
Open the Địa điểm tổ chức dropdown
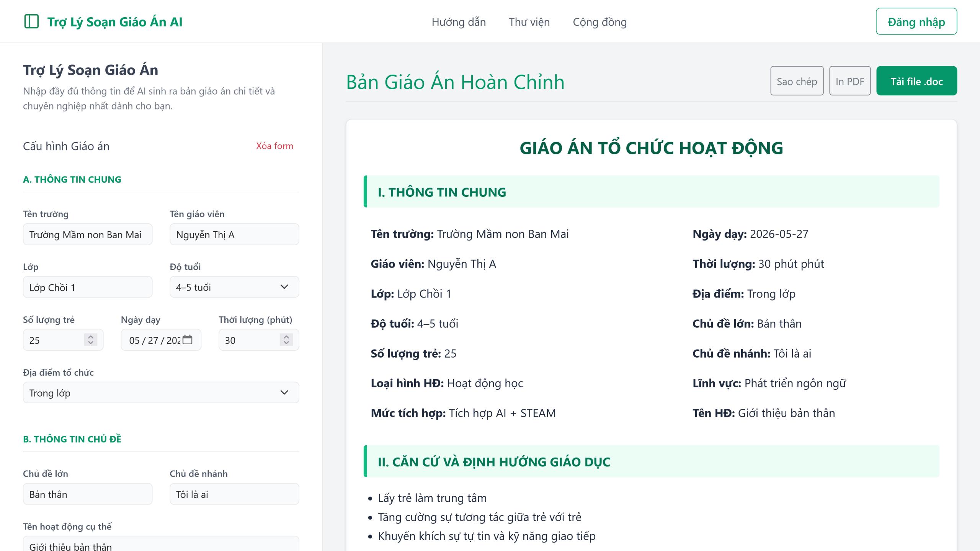(x=161, y=392)
